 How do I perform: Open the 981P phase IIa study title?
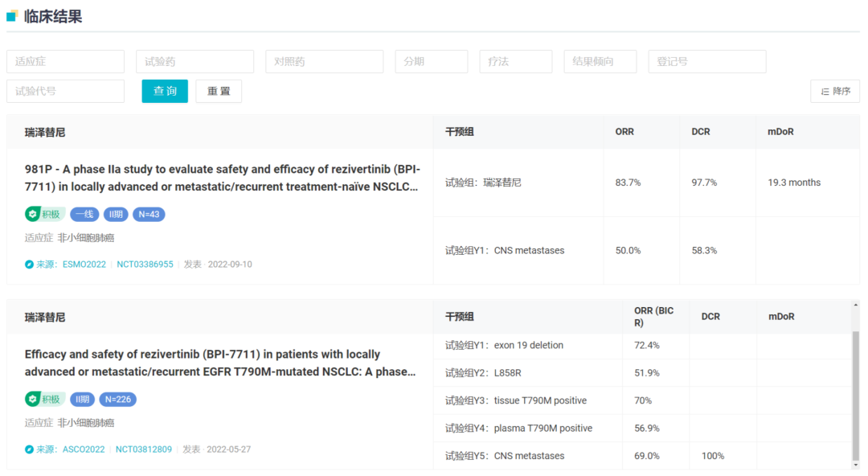coord(222,178)
